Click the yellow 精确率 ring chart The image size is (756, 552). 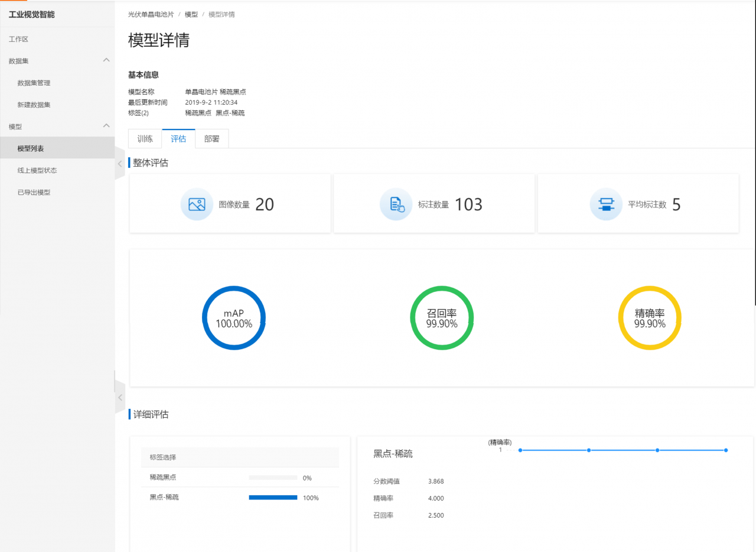(x=650, y=318)
